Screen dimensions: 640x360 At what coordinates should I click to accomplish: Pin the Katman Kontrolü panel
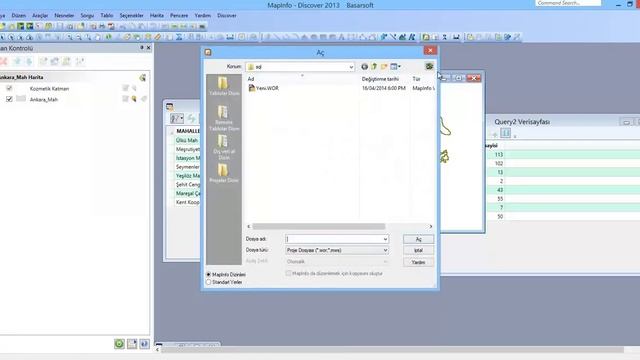coord(142,48)
